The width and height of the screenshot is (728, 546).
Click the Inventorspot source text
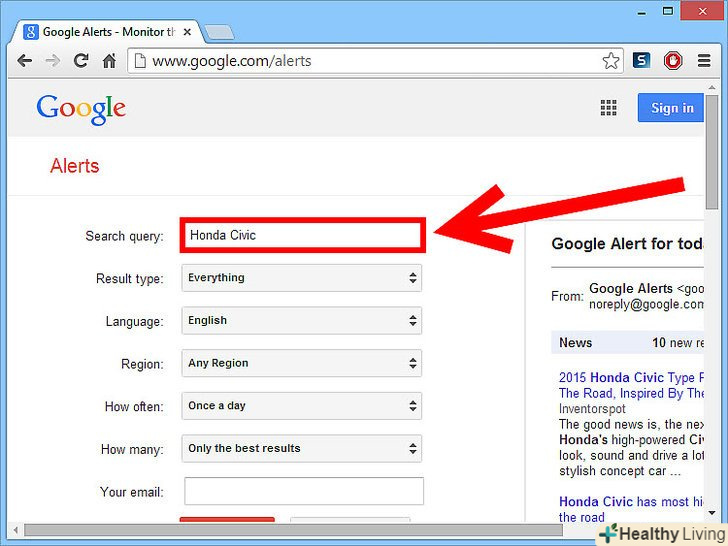coord(592,409)
